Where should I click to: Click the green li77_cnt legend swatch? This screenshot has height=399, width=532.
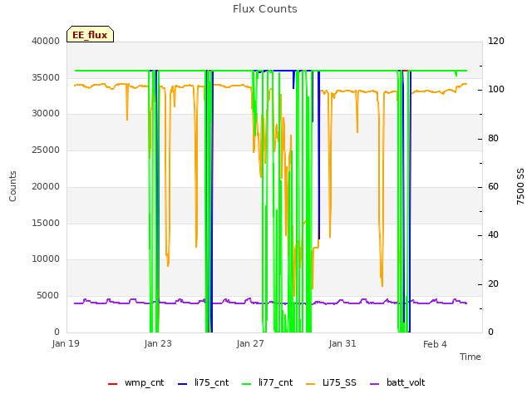tap(246, 384)
